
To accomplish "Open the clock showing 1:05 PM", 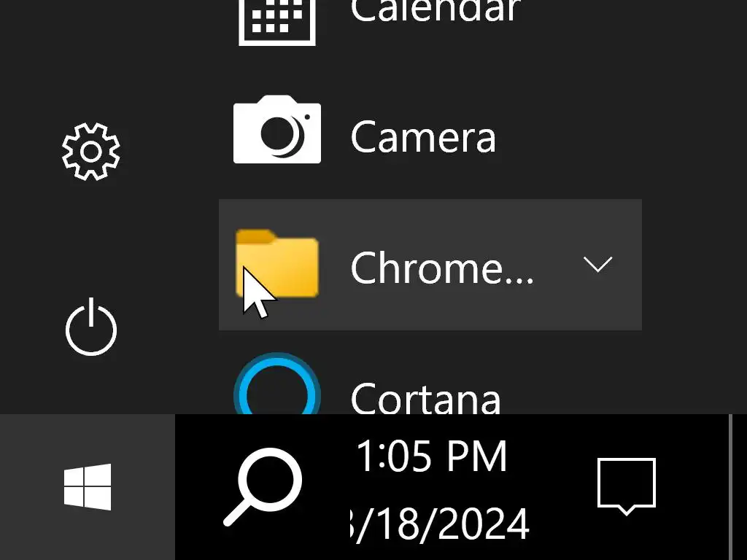I will click(432, 456).
